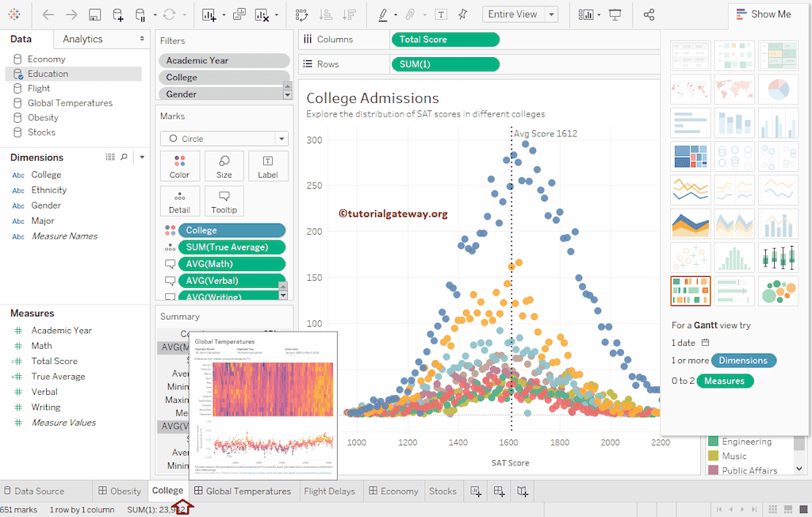The image size is (812, 517).
Task: Click the New Data Source icon
Action: (117, 15)
